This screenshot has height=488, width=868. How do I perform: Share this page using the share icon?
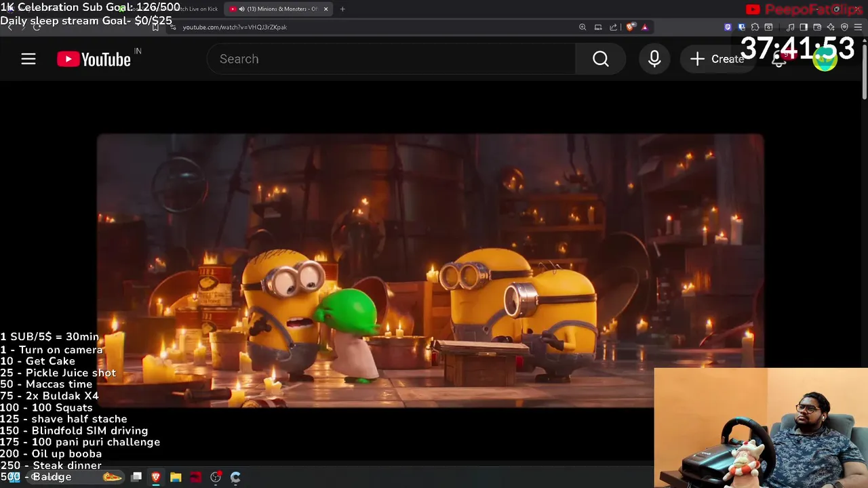pyautogui.click(x=614, y=27)
